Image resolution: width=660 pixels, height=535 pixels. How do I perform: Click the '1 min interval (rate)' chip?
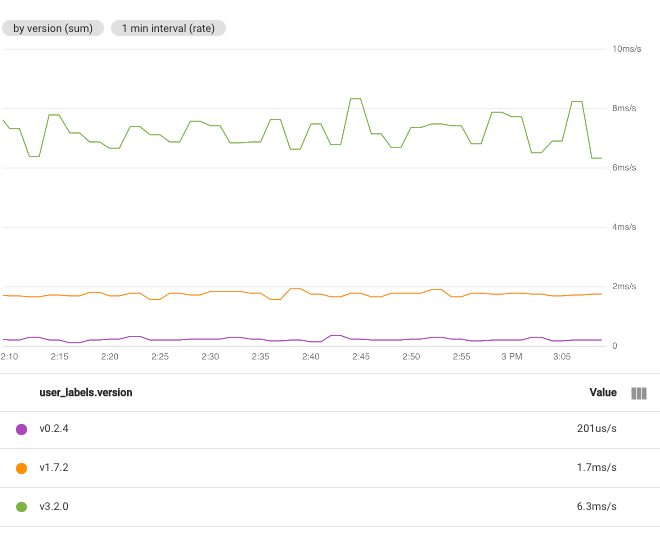168,28
